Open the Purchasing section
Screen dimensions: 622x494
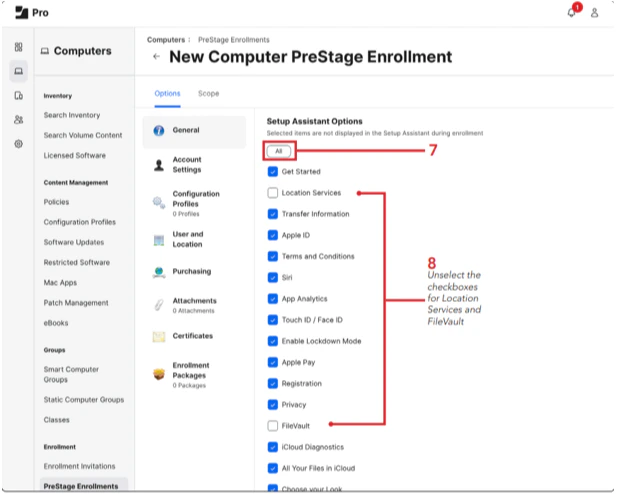click(x=194, y=272)
